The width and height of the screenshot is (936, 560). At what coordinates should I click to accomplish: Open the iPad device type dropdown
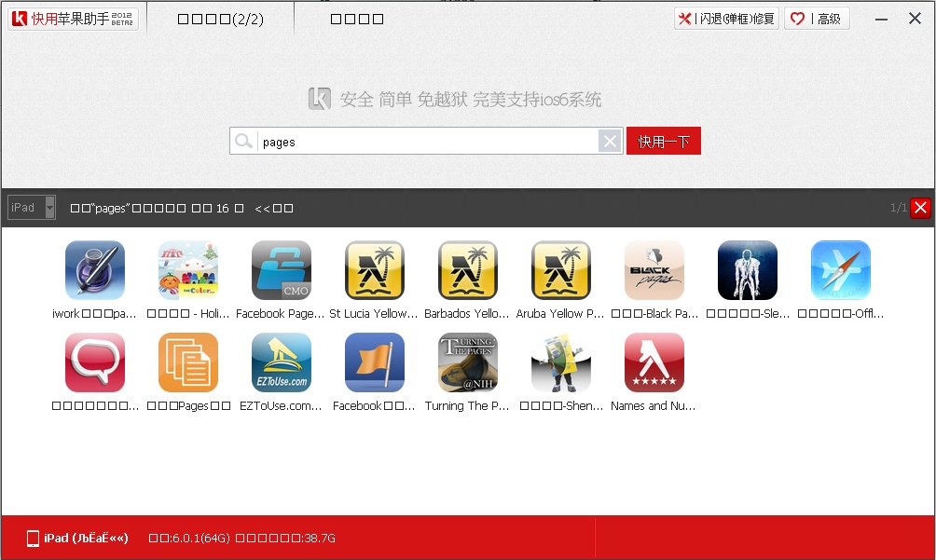tap(32, 208)
